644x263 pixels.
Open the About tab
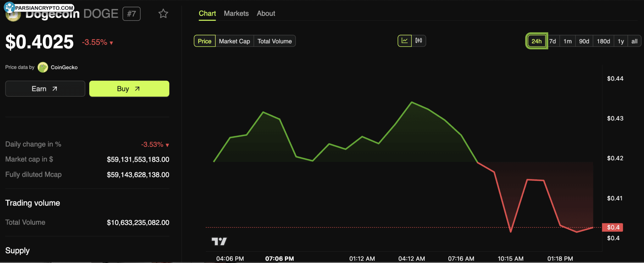(266, 14)
